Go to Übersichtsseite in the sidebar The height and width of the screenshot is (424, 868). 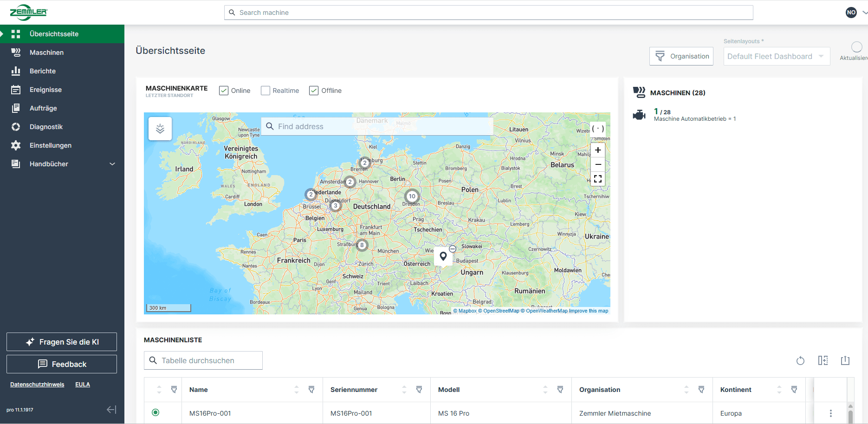[62, 34]
